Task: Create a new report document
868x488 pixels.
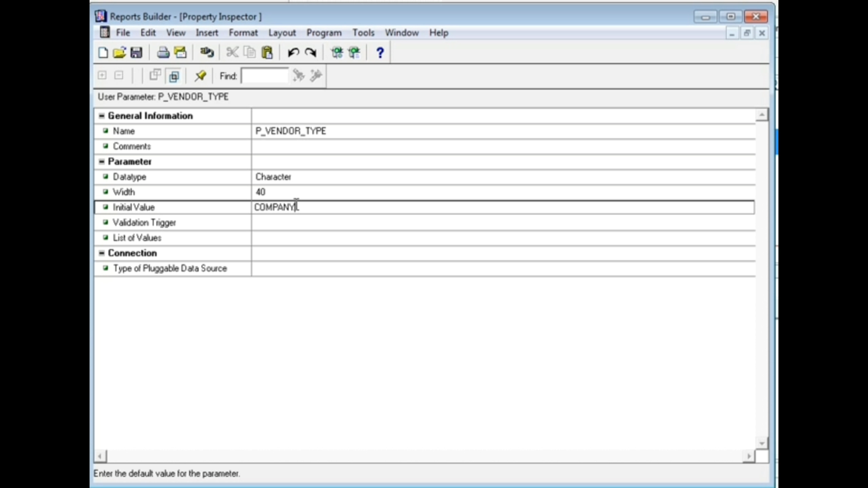Action: click(x=103, y=52)
